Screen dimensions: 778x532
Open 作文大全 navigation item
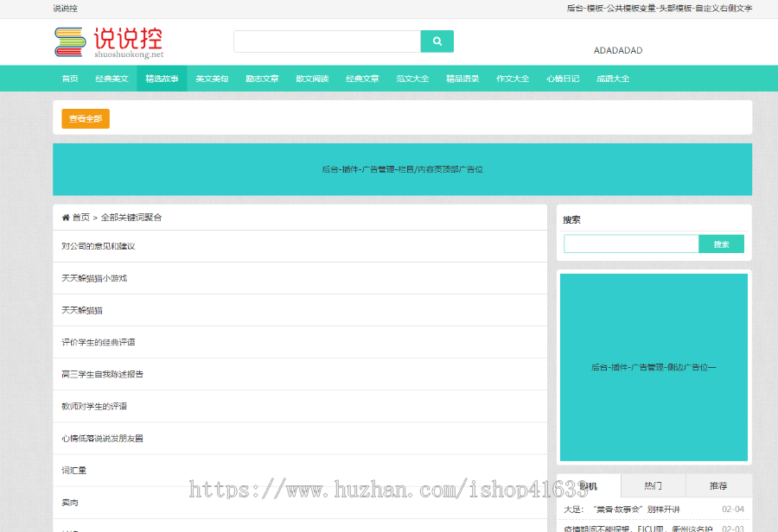point(513,79)
